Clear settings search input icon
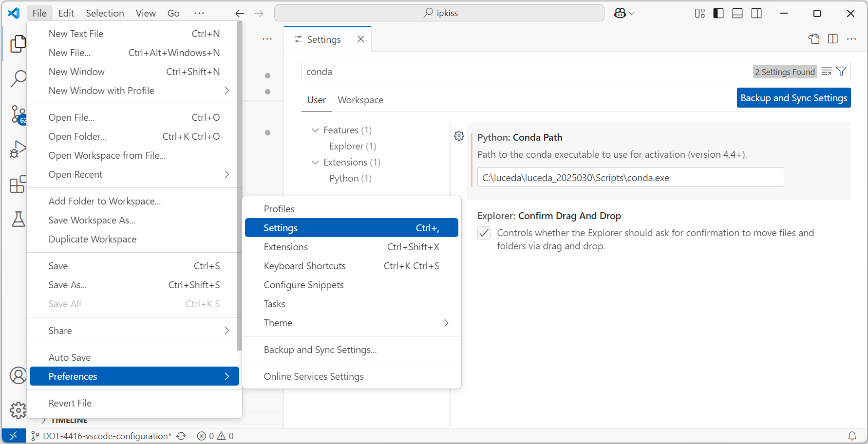Image resolution: width=868 pixels, height=444 pixels. click(x=827, y=72)
